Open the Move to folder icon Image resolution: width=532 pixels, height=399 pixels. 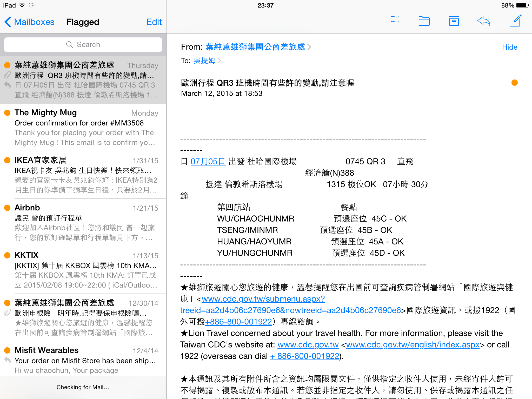(x=424, y=21)
